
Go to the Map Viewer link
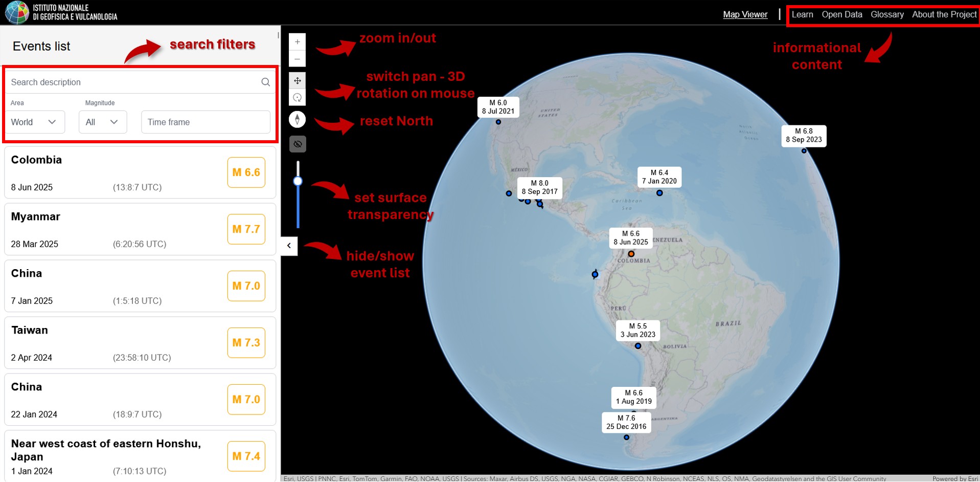(x=745, y=14)
